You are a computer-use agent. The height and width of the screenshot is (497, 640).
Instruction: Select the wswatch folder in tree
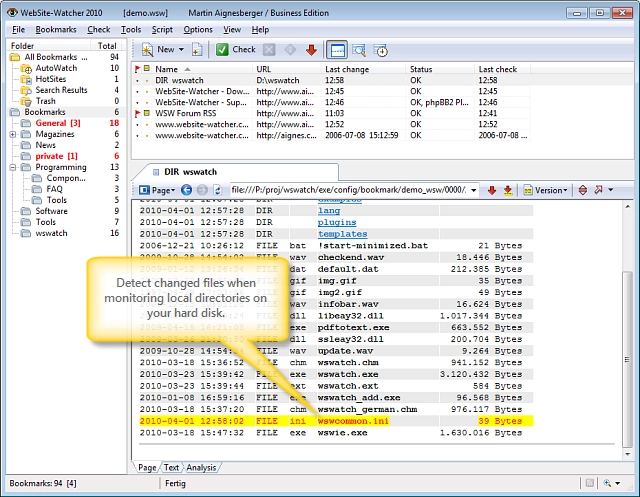51,233
